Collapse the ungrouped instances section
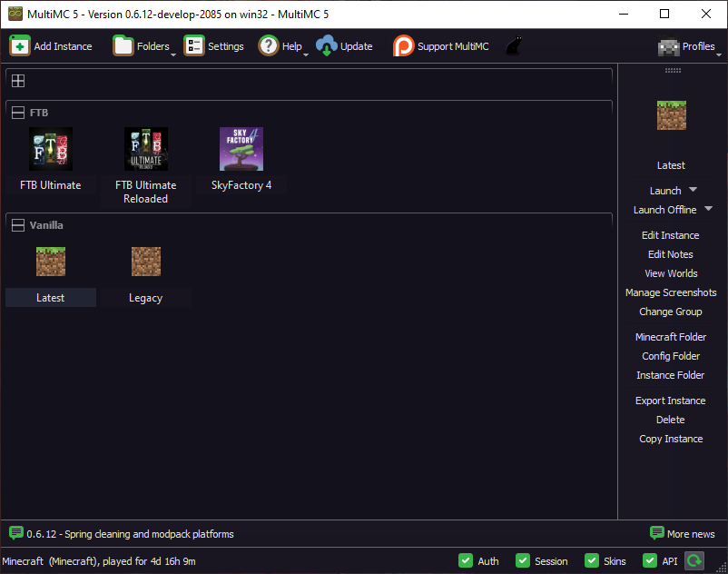The width and height of the screenshot is (728, 574). pyautogui.click(x=18, y=81)
